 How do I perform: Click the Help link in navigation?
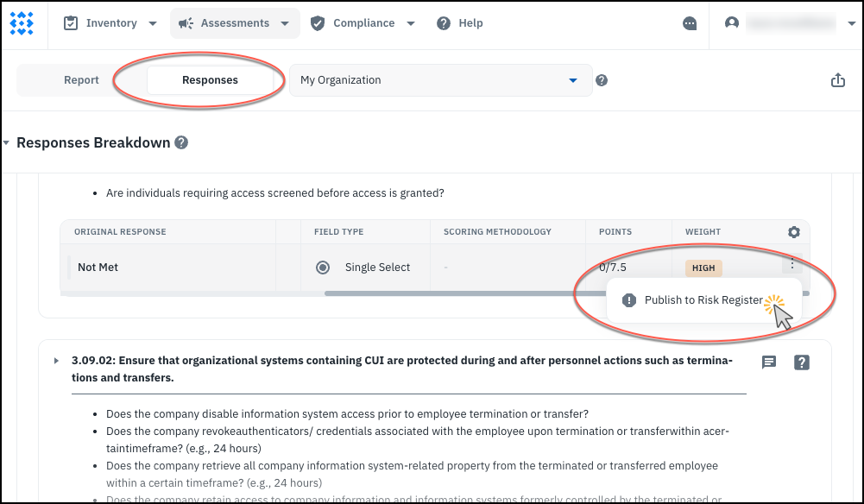point(460,23)
